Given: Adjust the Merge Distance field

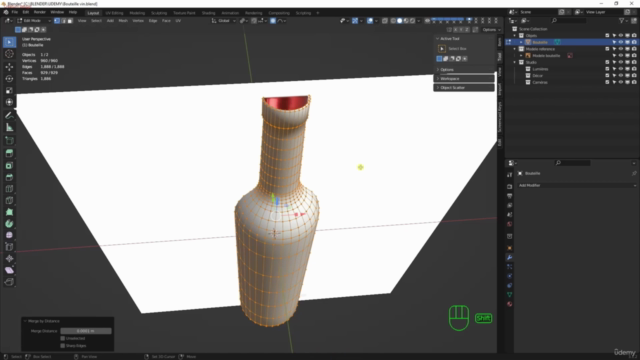Looking at the screenshot, I should pyautogui.click(x=86, y=331).
